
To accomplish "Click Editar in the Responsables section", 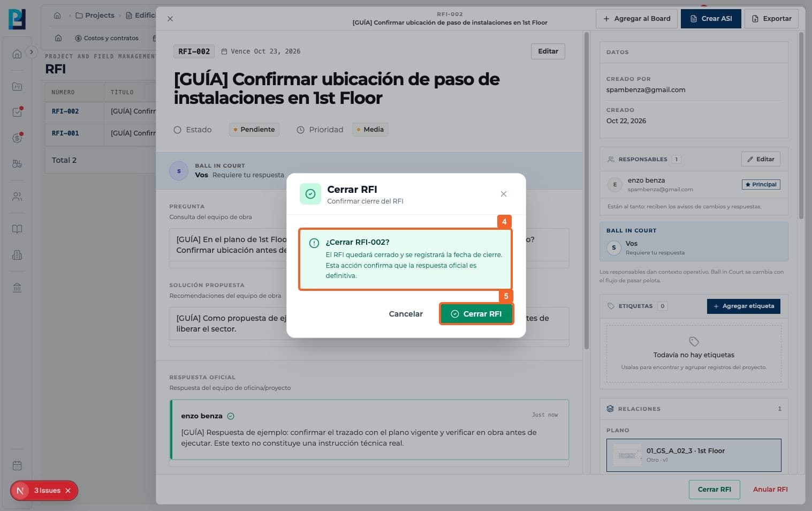I will [x=761, y=159].
